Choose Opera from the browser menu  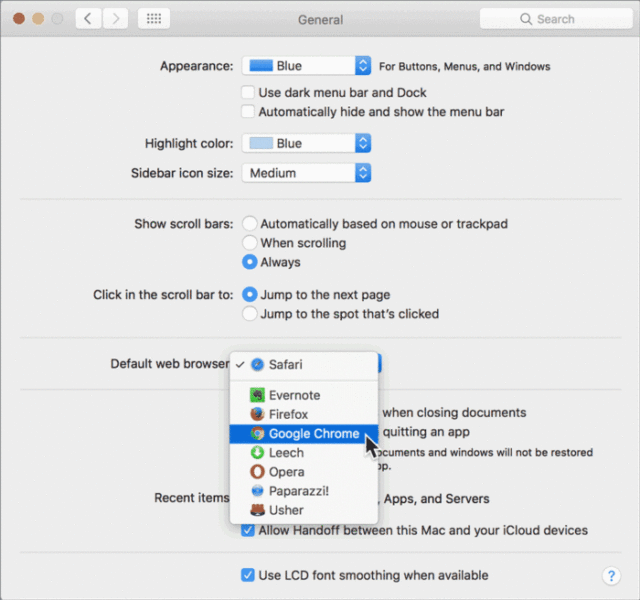click(x=304, y=472)
